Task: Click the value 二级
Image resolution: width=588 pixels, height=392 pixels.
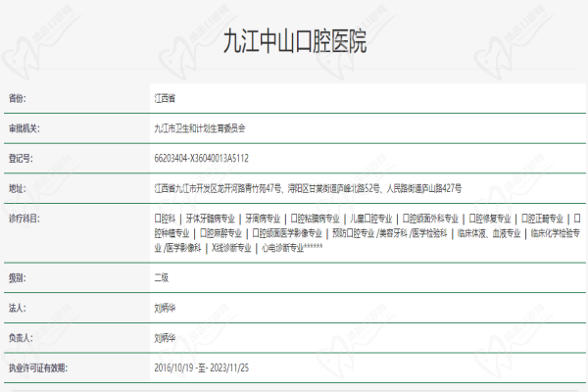Action: pyautogui.click(x=162, y=278)
